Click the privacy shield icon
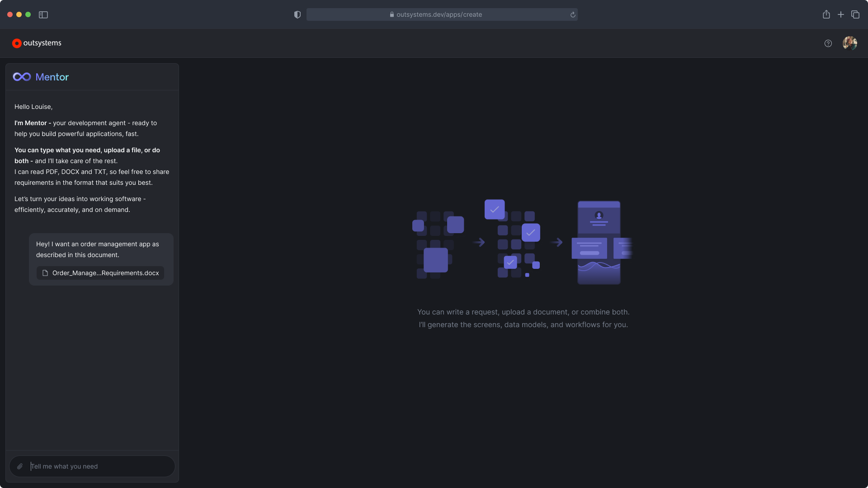This screenshot has width=868, height=488. 297,14
